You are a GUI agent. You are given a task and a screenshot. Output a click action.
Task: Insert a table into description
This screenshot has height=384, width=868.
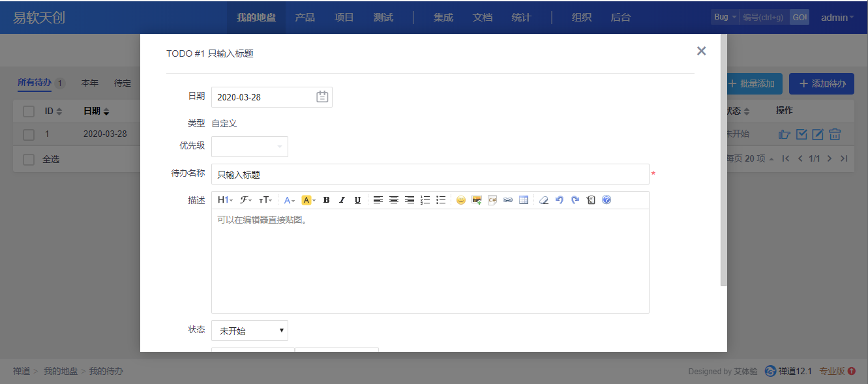tap(524, 200)
